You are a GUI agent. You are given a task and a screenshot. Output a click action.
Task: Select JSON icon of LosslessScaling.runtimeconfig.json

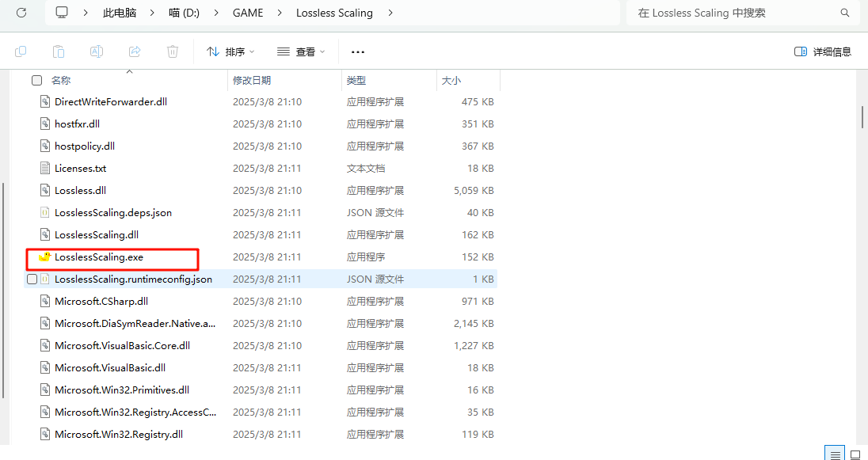tap(45, 279)
